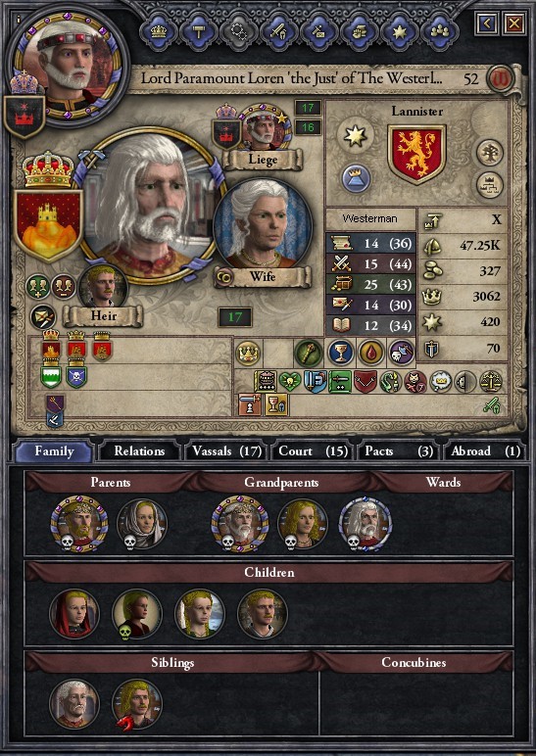Open the Court (15) tab

coord(314,451)
